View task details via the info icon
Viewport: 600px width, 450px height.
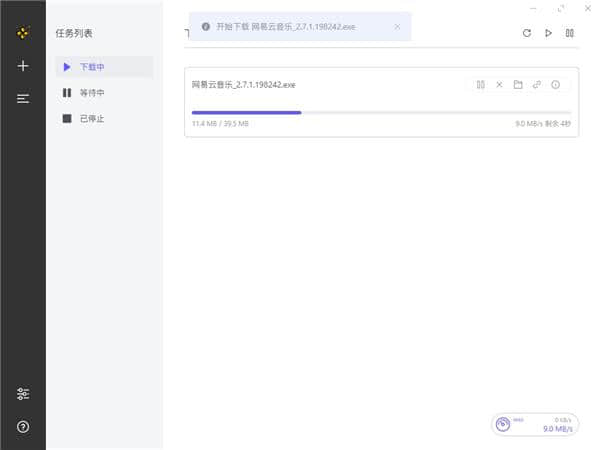point(555,85)
